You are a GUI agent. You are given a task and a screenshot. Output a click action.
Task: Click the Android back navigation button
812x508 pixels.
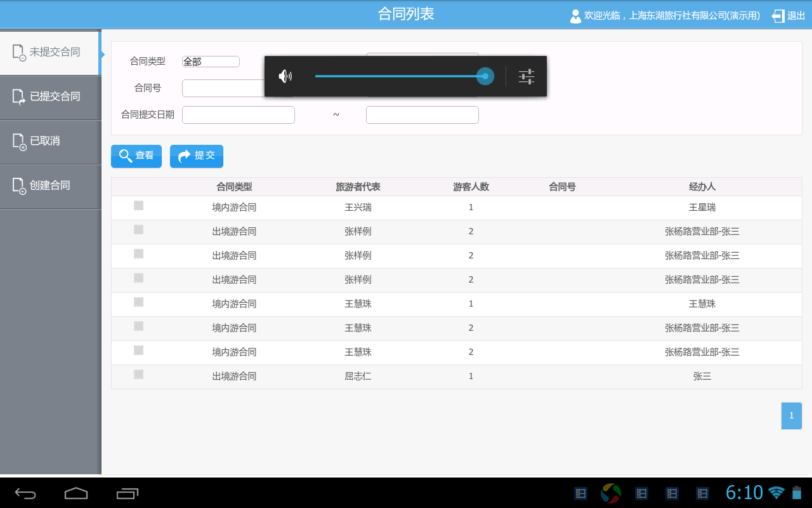pyautogui.click(x=25, y=493)
